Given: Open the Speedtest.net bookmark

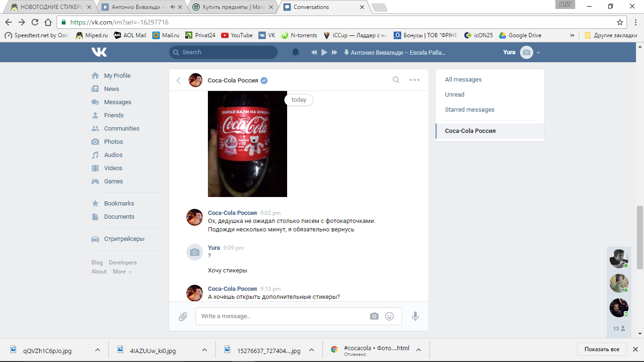Looking at the screenshot, I should pos(37,35).
